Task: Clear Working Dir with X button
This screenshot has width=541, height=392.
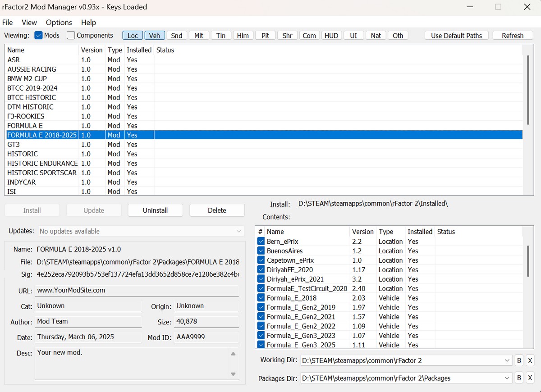Action: (x=530, y=360)
